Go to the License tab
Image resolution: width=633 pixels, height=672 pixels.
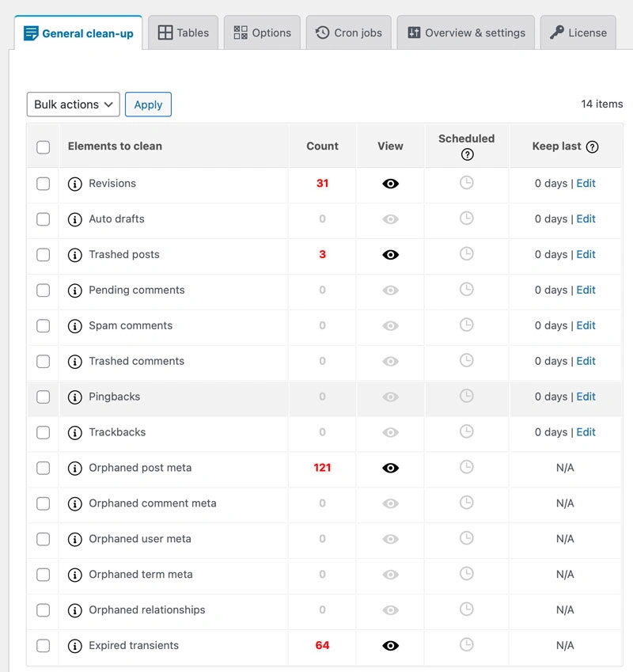(x=578, y=32)
